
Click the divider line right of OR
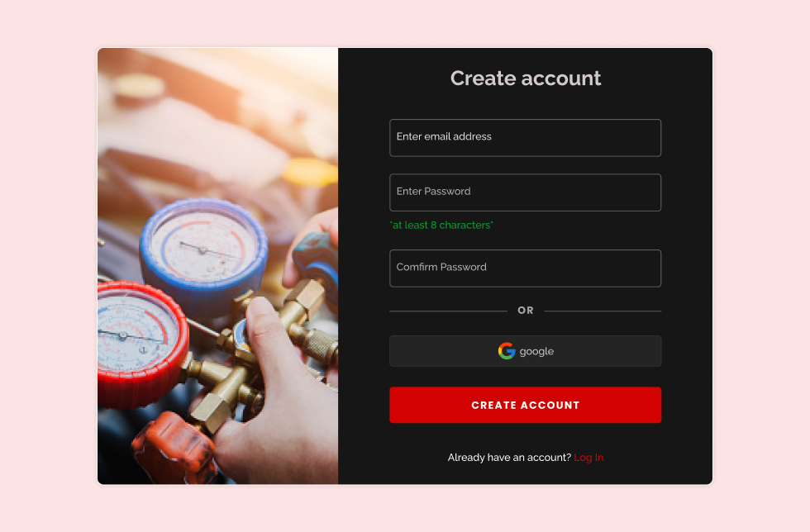(x=603, y=311)
